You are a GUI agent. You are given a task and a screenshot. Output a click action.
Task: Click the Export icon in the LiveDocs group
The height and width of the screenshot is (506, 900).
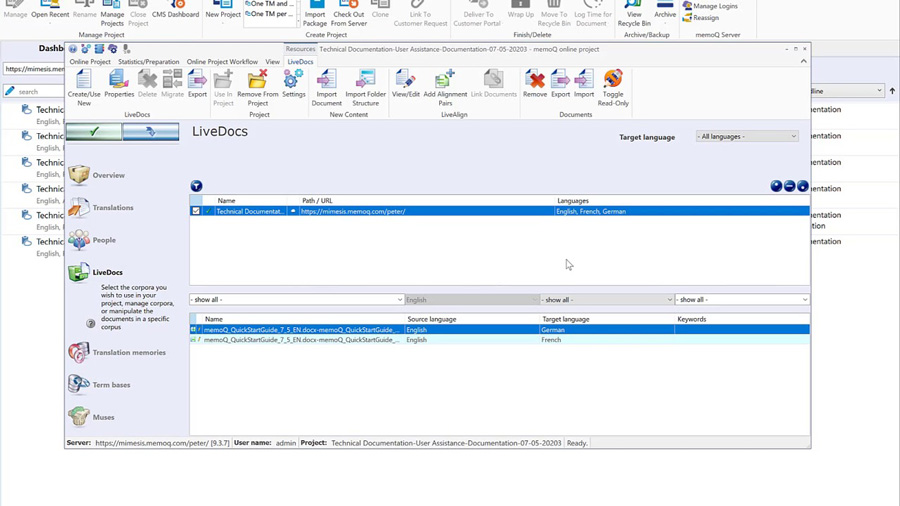click(197, 84)
